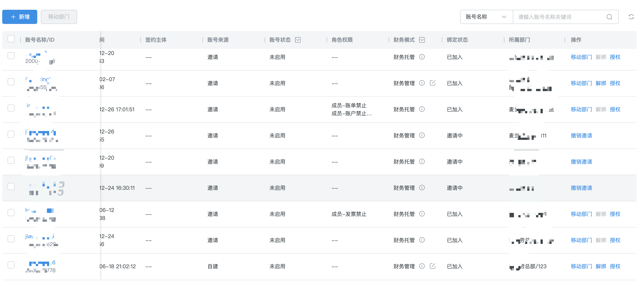Select checkbox of the 自建 account row

pos(11,265)
